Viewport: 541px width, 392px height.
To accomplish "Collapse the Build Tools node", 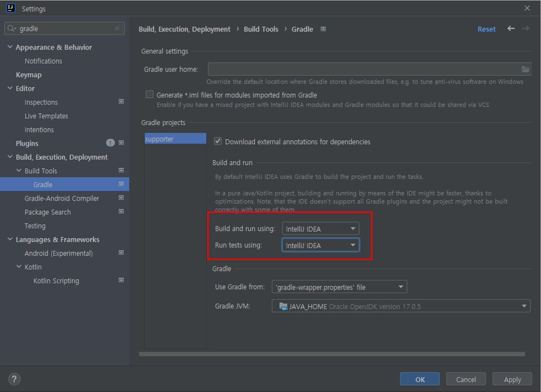I will click(19, 171).
